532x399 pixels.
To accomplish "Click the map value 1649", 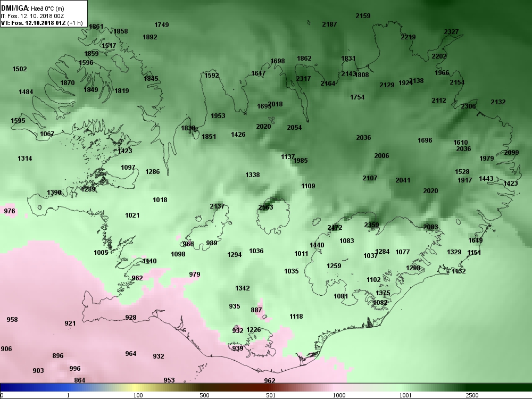I will tap(475, 240).
